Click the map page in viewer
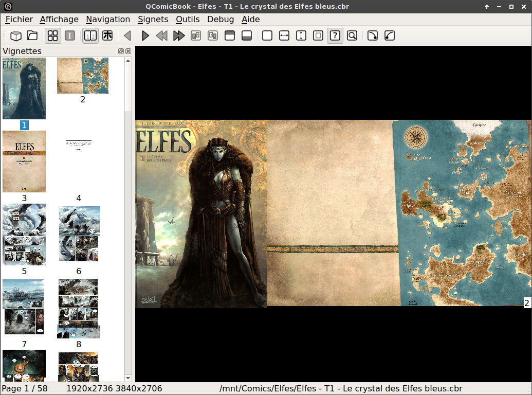Viewport: 532px width, 395px height. tap(399, 213)
